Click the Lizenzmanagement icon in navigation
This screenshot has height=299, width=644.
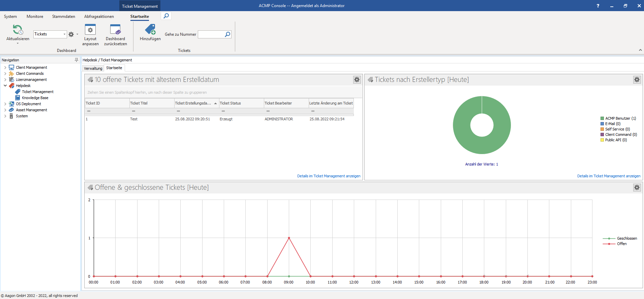click(x=11, y=80)
